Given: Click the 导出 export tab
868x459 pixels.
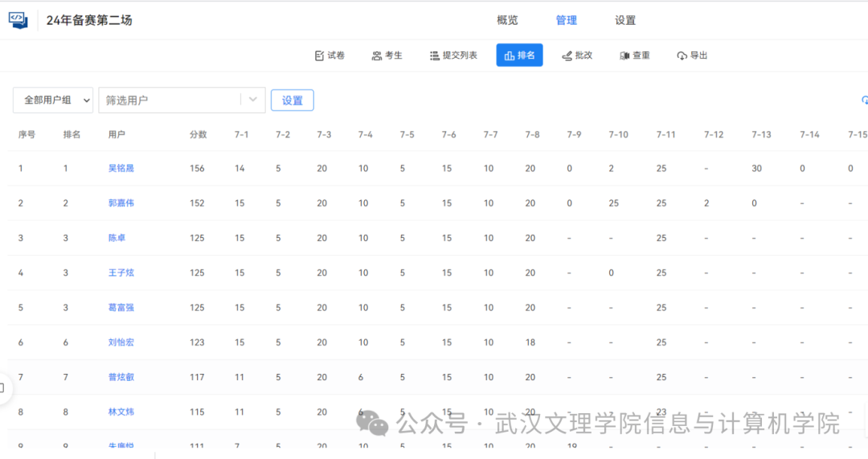Looking at the screenshot, I should tap(692, 55).
